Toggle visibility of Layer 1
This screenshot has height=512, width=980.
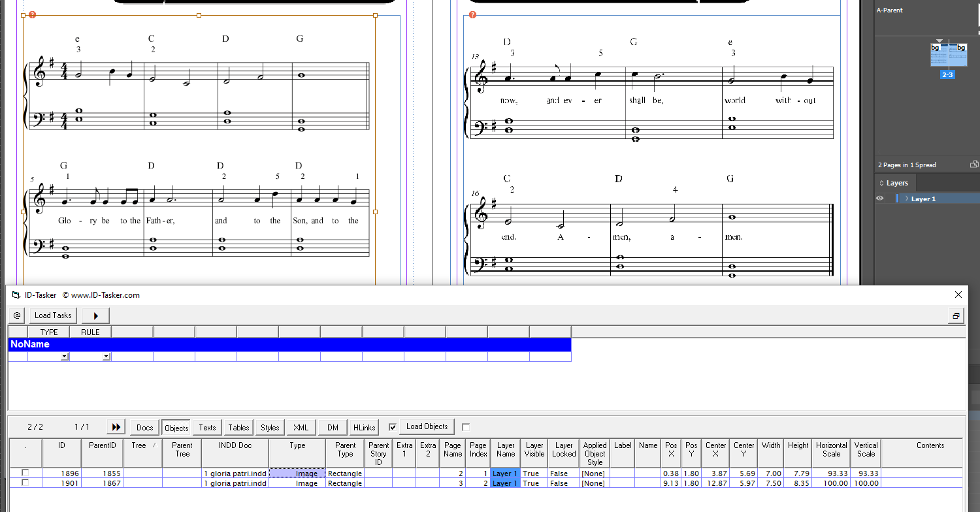pyautogui.click(x=880, y=198)
